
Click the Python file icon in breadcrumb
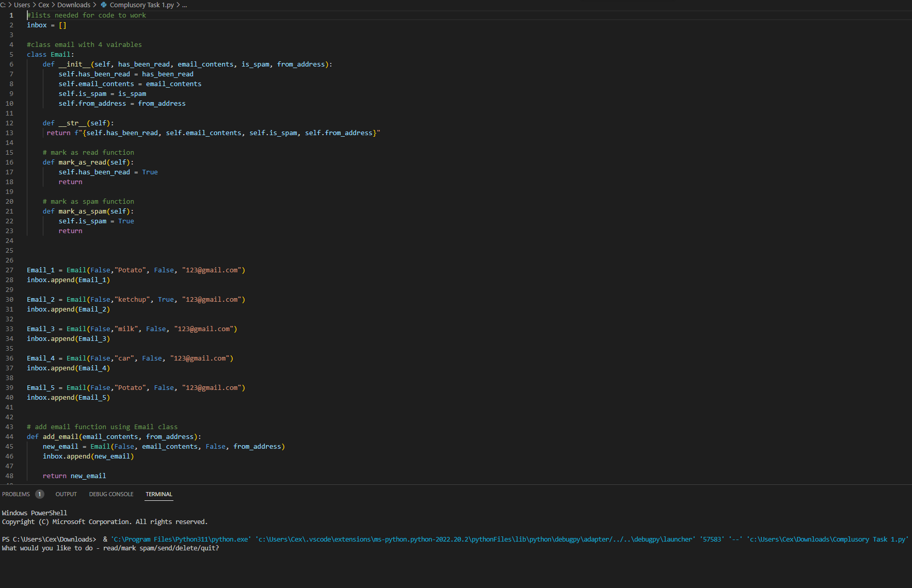click(x=104, y=5)
